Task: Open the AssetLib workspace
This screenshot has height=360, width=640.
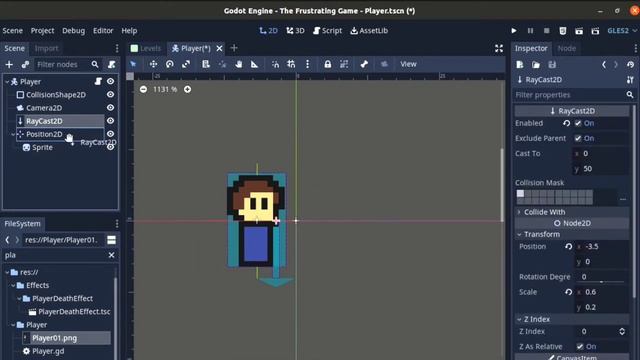Action: [x=369, y=31]
